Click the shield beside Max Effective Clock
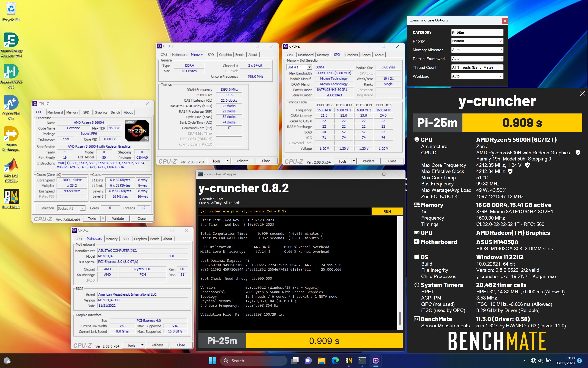The image size is (588, 368). coord(510,171)
